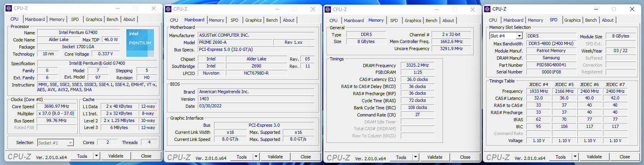This screenshot has width=644, height=165.
Task: Click Close button in the CPU window
Action: [x=146, y=156]
